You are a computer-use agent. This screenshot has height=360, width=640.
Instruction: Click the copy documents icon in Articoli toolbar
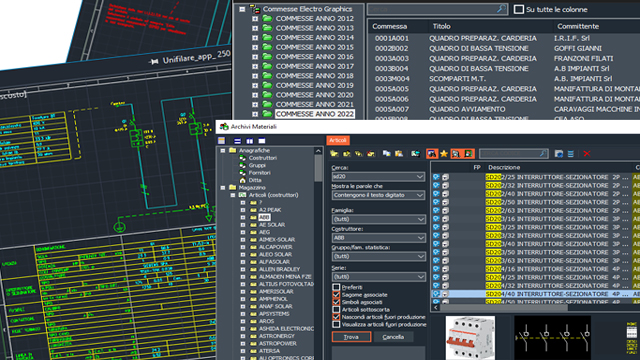(387, 153)
